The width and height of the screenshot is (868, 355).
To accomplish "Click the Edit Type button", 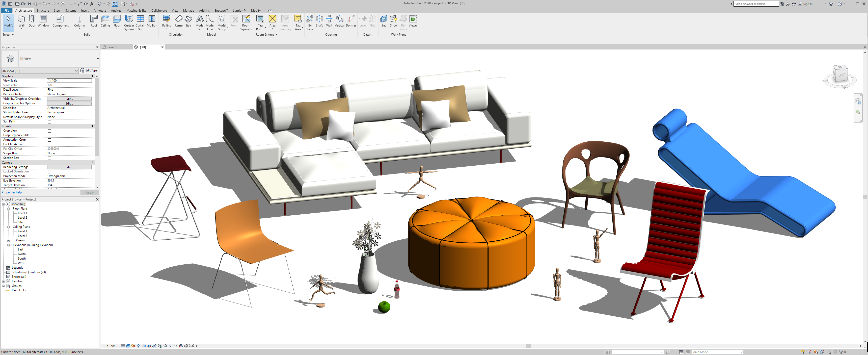I will click(89, 70).
